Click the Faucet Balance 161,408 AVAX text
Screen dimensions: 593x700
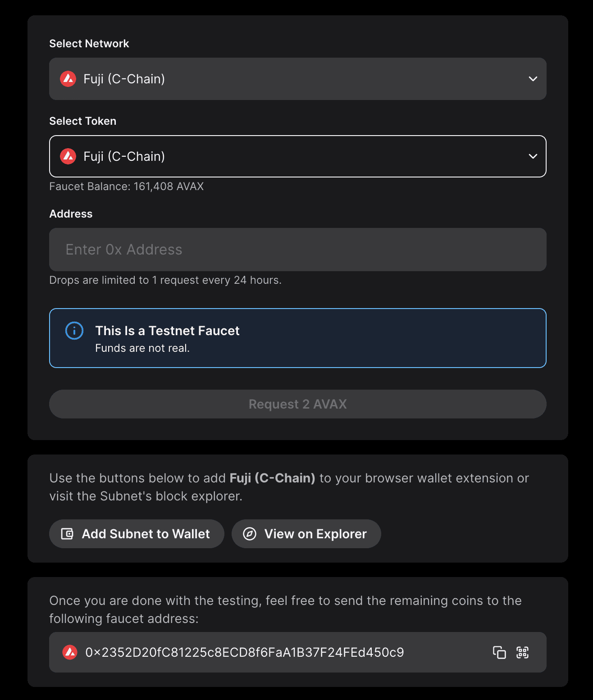tap(127, 186)
